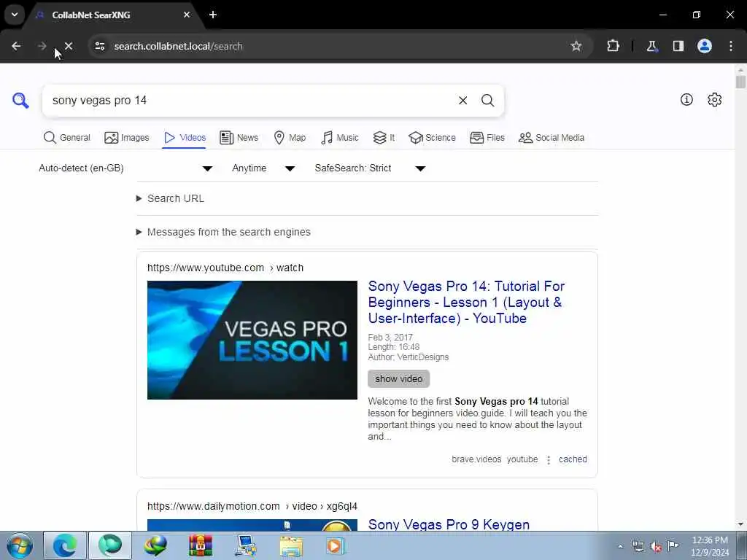Viewport: 747px width, 560px height.
Task: Open site information icon in address bar
Action: click(x=100, y=46)
